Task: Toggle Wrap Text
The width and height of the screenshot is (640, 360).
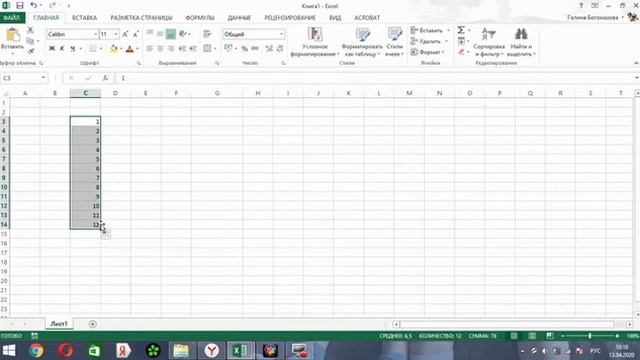Action: click(207, 34)
